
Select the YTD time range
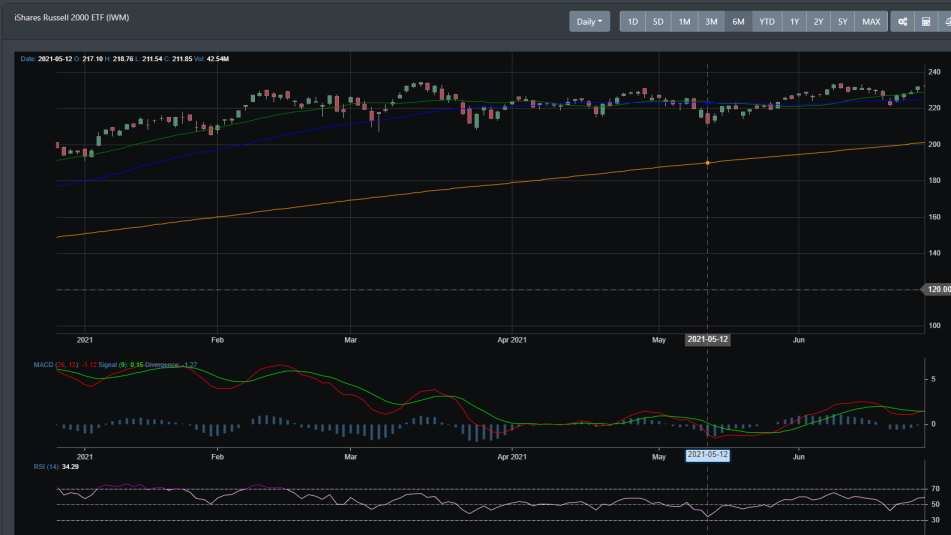click(x=767, y=22)
